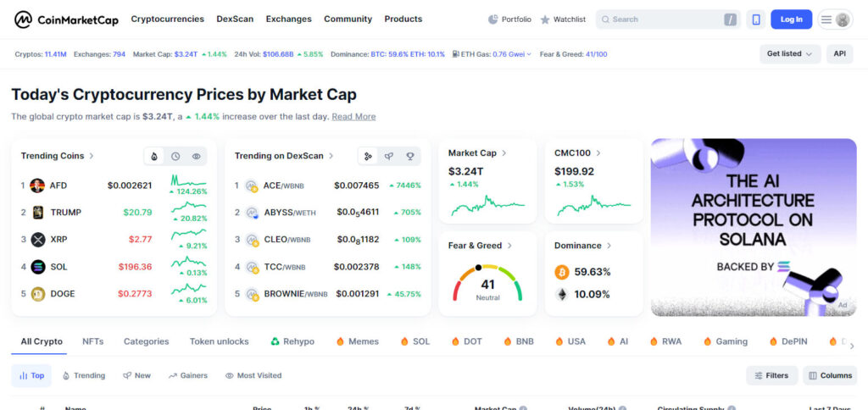
Task: Select the Most Visited eye view
Action: [253, 376]
